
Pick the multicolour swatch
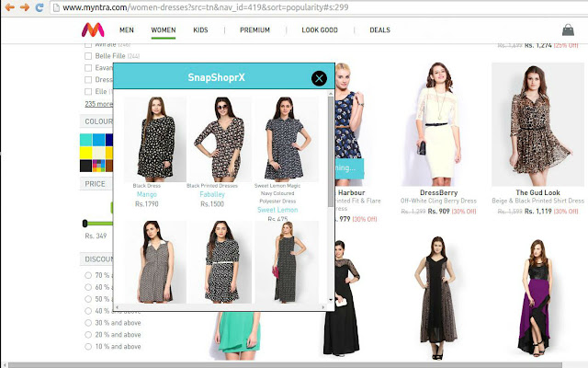[99, 166]
